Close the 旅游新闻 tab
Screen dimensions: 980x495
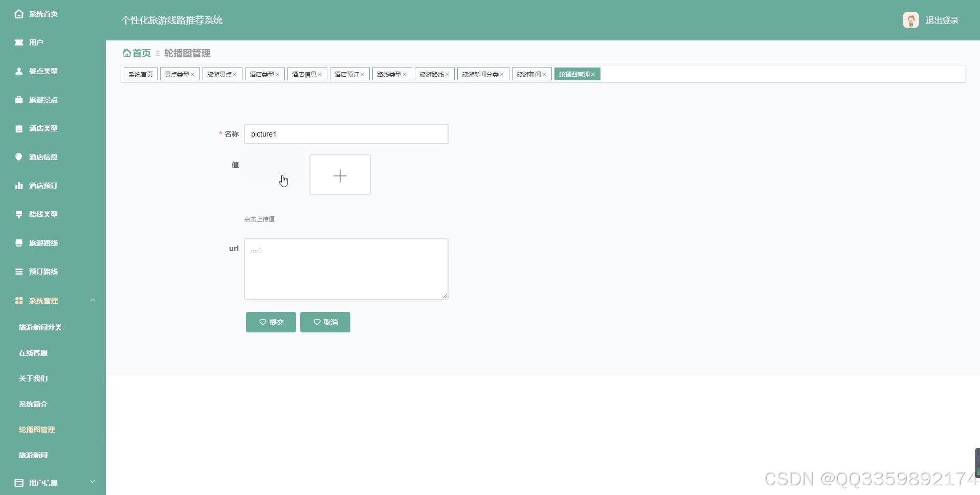pos(544,75)
